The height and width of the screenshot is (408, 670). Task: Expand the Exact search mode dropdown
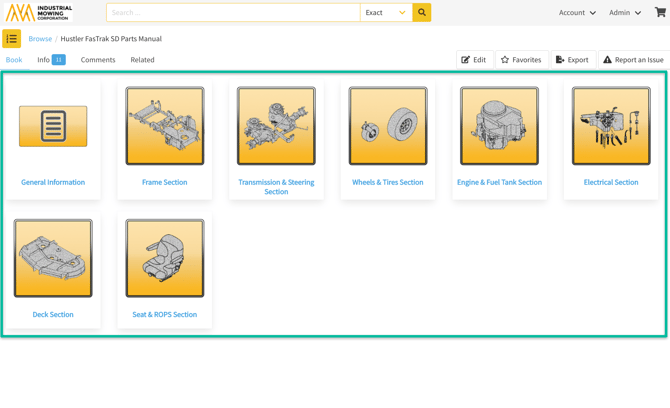pos(386,13)
